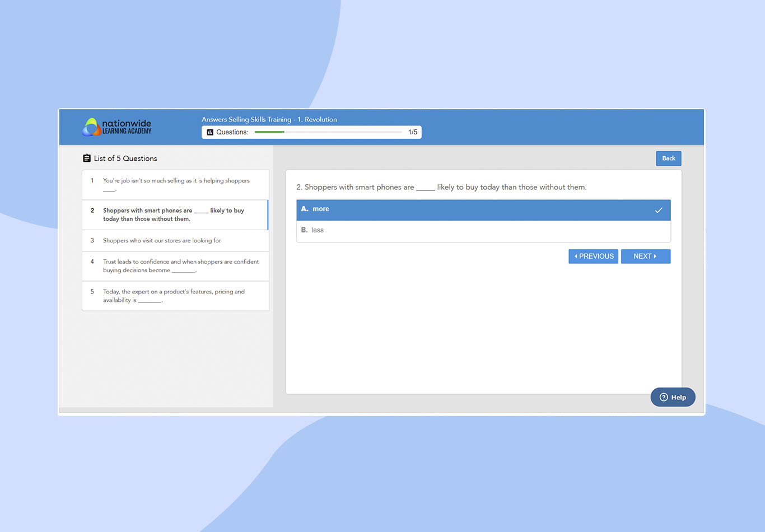Select answer A. more
Viewport: 765px width, 532px height.
(483, 210)
